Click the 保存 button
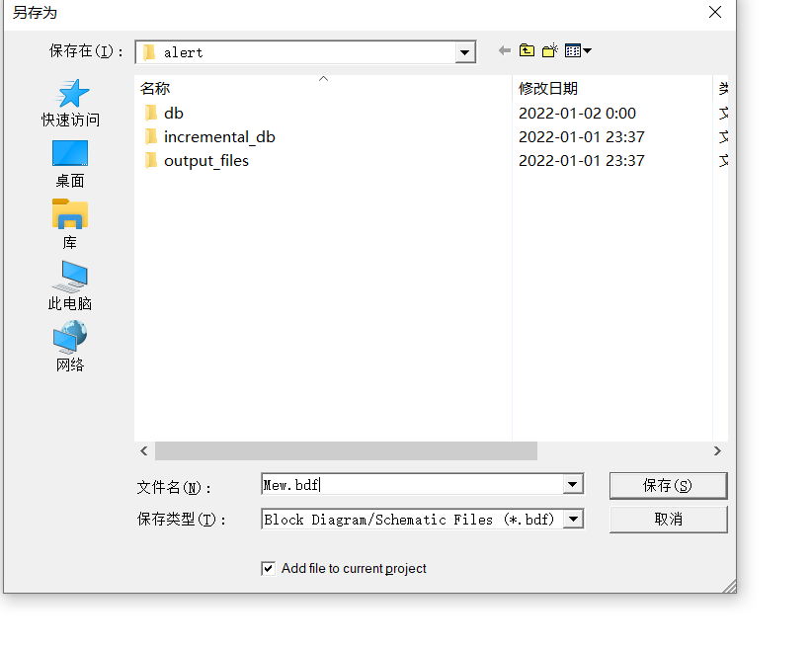This screenshot has width=812, height=647. tap(669, 485)
